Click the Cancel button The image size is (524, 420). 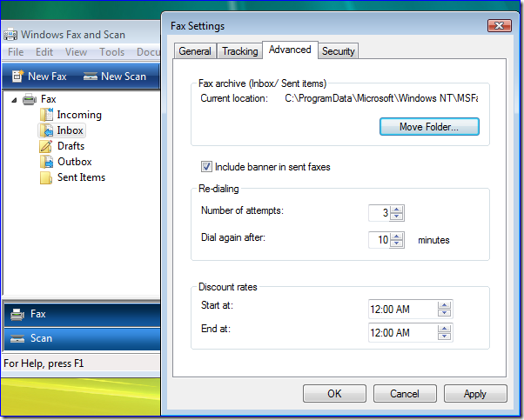[x=405, y=394]
